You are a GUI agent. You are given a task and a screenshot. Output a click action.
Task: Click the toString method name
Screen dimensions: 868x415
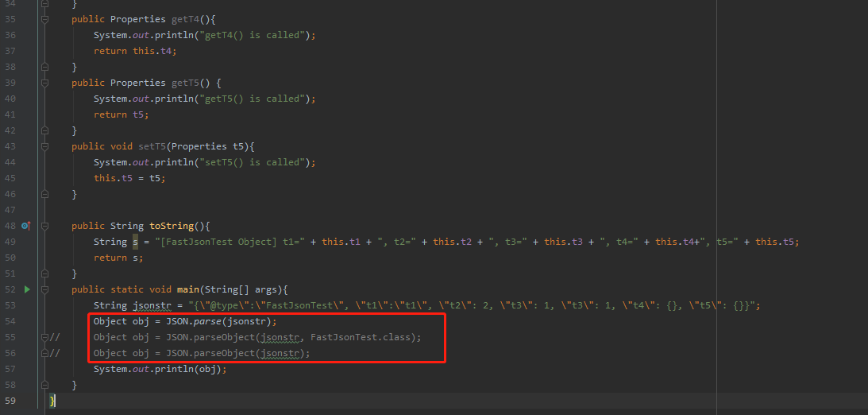[x=172, y=226]
